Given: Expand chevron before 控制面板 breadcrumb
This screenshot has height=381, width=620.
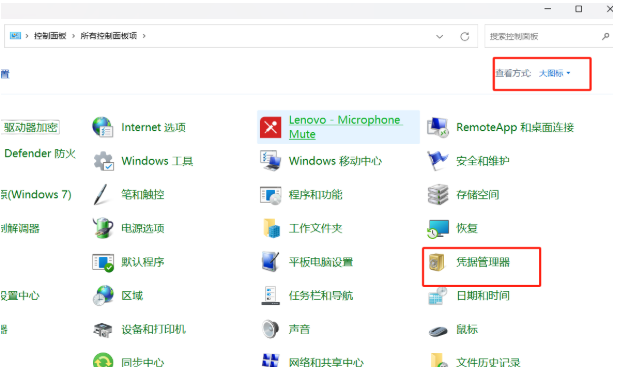Looking at the screenshot, I should click(27, 36).
